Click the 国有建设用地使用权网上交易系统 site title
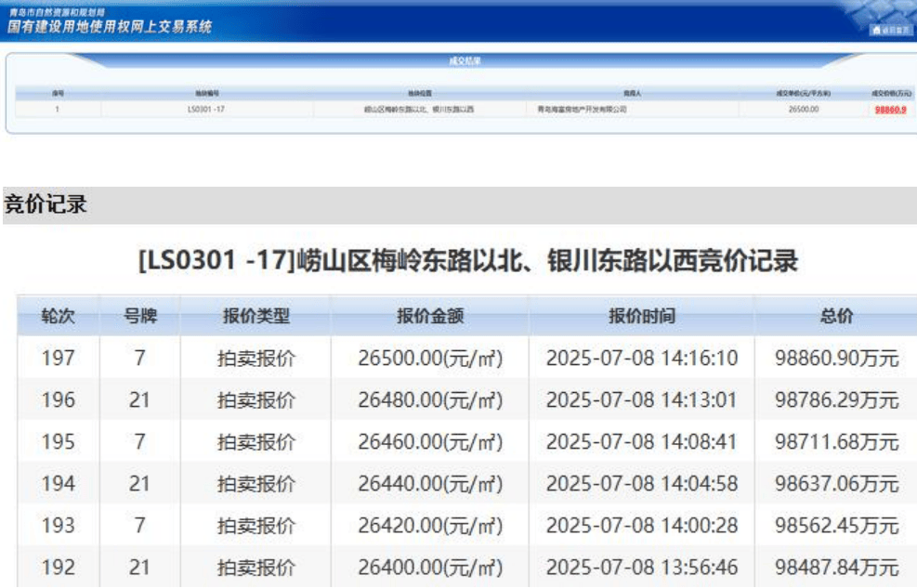Viewport: 917px width, 588px height. (110, 26)
